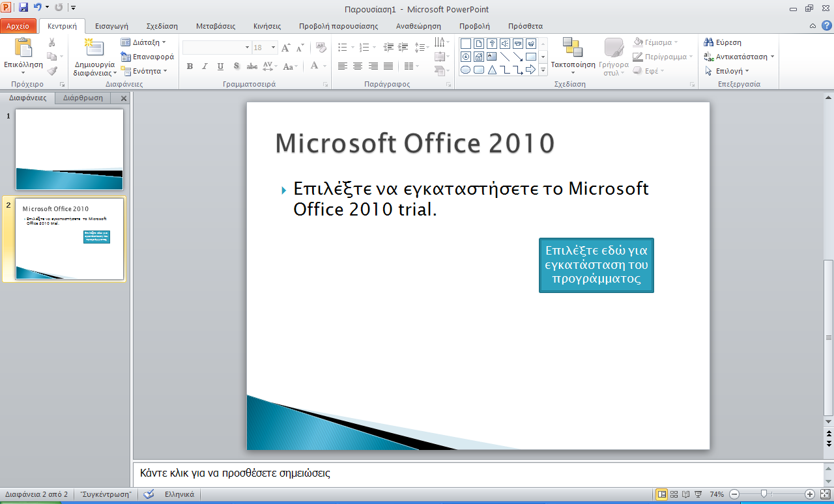Image resolution: width=834 pixels, height=504 pixels.
Task: Toggle Underline formatting
Action: click(220, 66)
